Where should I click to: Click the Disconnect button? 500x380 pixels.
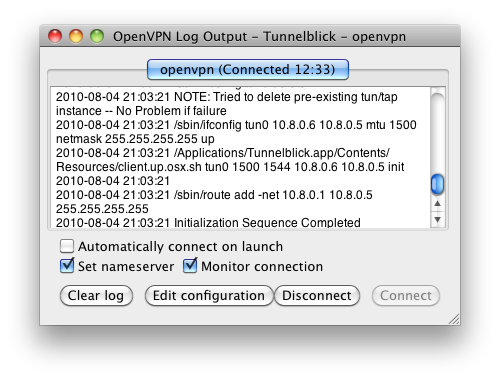[317, 295]
